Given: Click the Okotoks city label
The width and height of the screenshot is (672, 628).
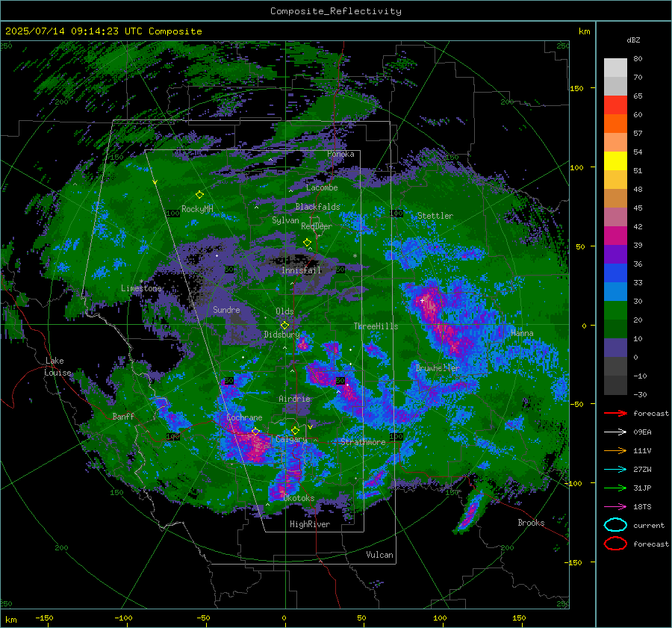Looking at the screenshot, I should click(x=299, y=498).
